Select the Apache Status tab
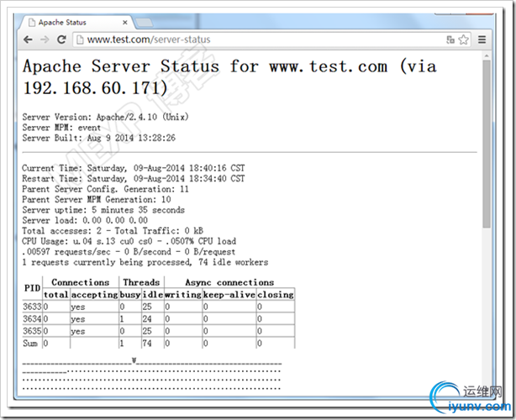 (x=76, y=23)
